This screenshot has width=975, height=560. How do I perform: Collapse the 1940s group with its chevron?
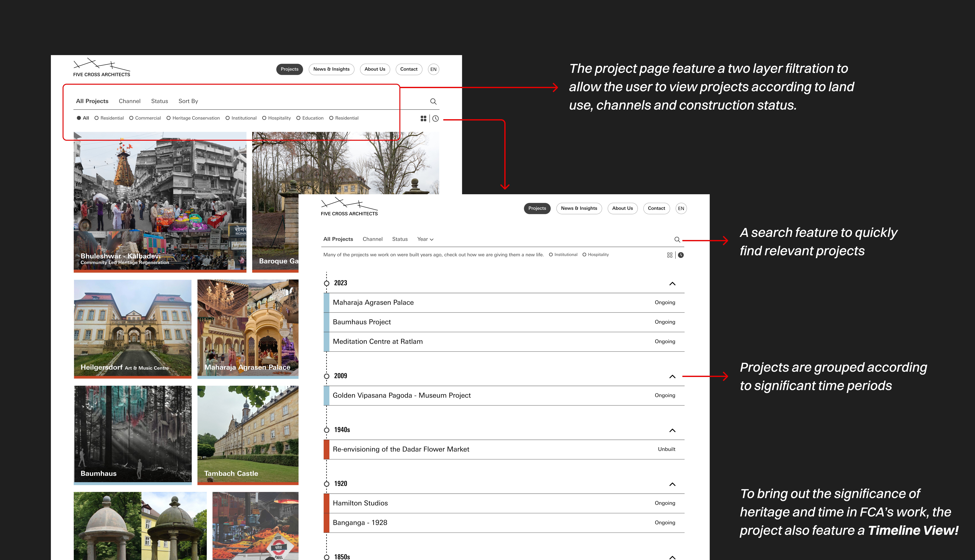click(672, 430)
